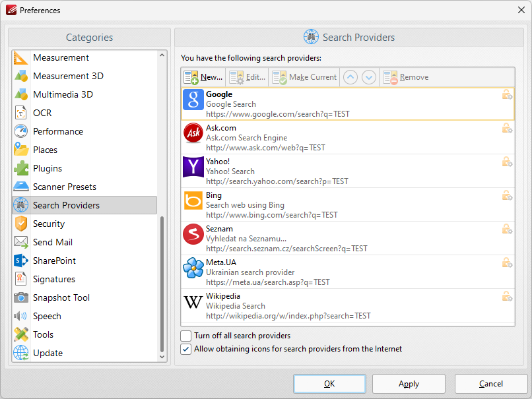Screen dimensions: 532x399
Task: Click the Meta.UA flower logo
Action: click(x=193, y=268)
